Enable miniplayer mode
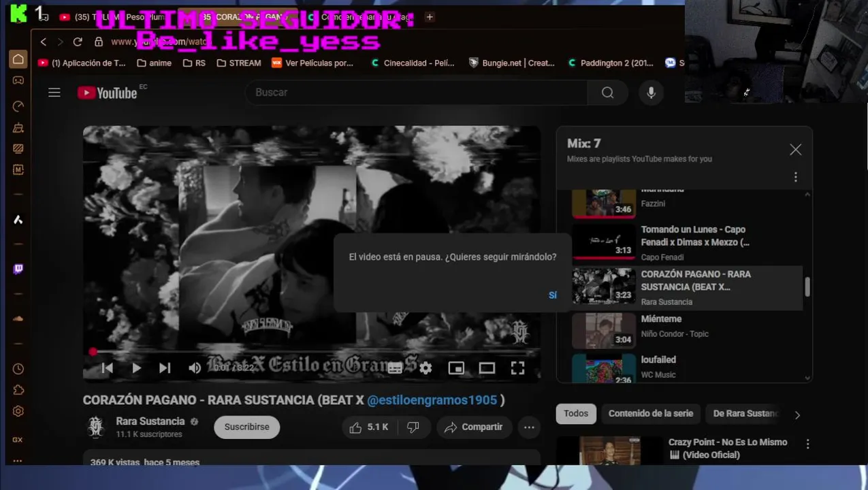This screenshot has height=490, width=868. point(456,368)
